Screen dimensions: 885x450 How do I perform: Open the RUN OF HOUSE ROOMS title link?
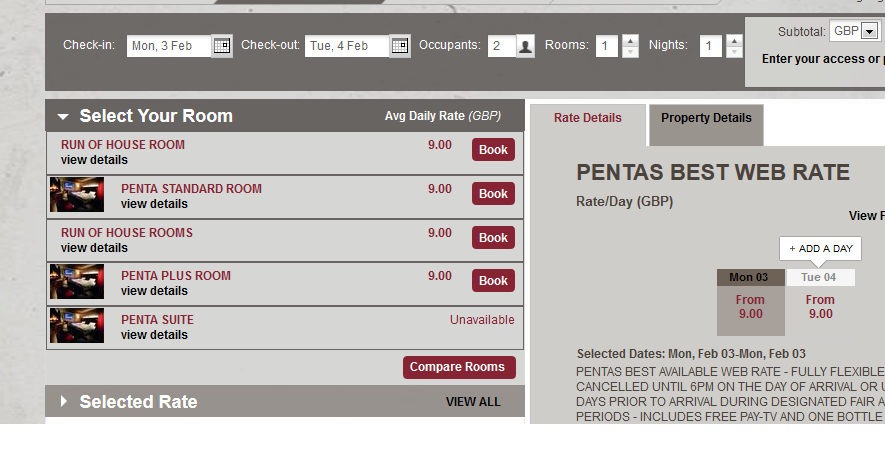pos(126,233)
